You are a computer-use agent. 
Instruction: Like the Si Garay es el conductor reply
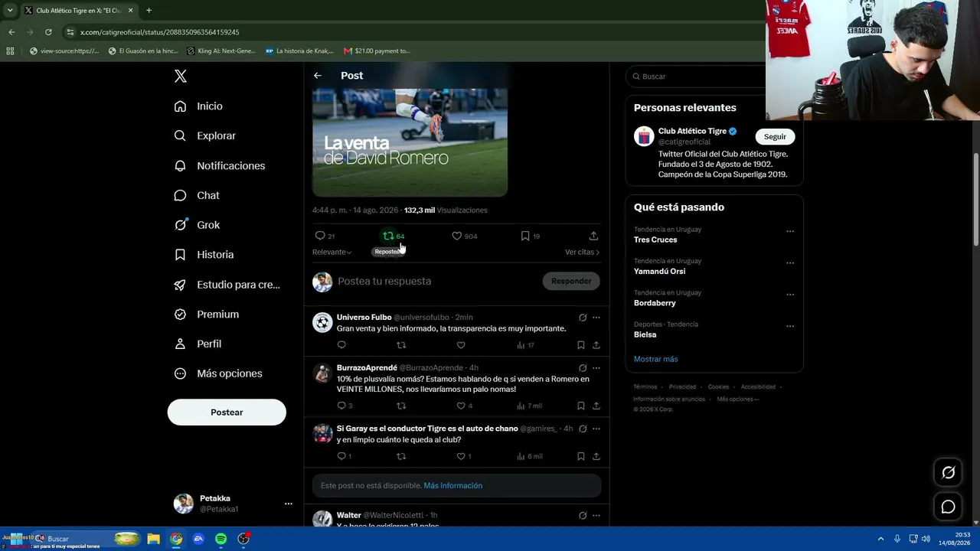pyautogui.click(x=464, y=456)
